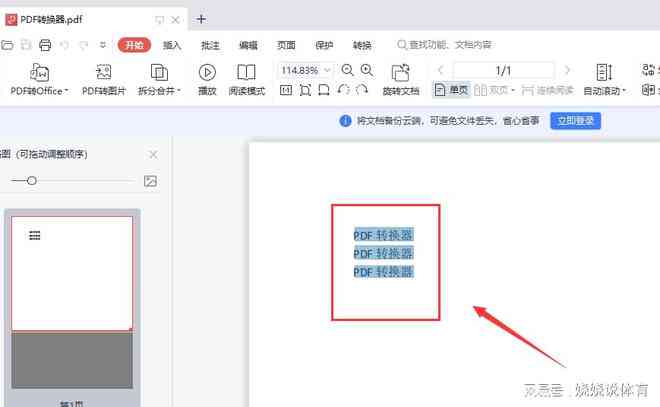Click the info icon in notification bar
Viewport: 660px width, 407px height.
coord(345,121)
